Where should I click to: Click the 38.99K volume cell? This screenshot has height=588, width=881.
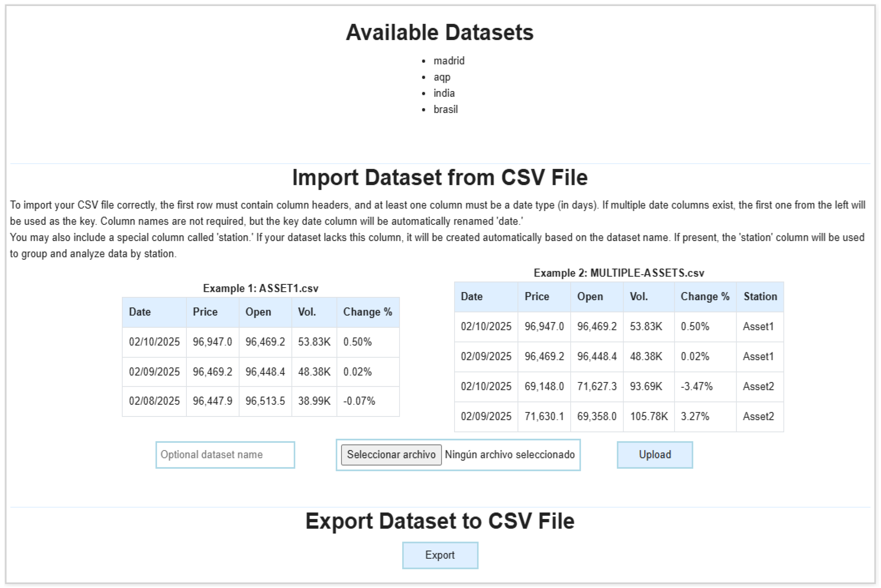314,401
